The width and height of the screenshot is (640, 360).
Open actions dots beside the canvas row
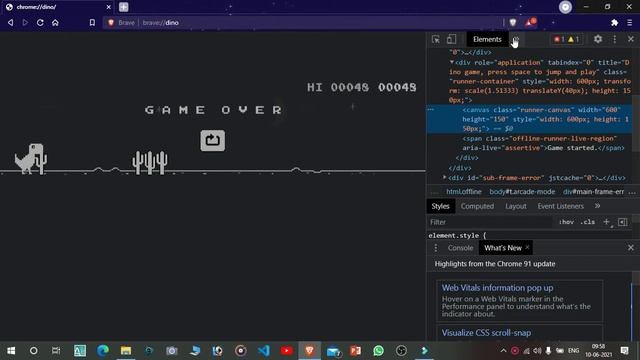tap(431, 109)
